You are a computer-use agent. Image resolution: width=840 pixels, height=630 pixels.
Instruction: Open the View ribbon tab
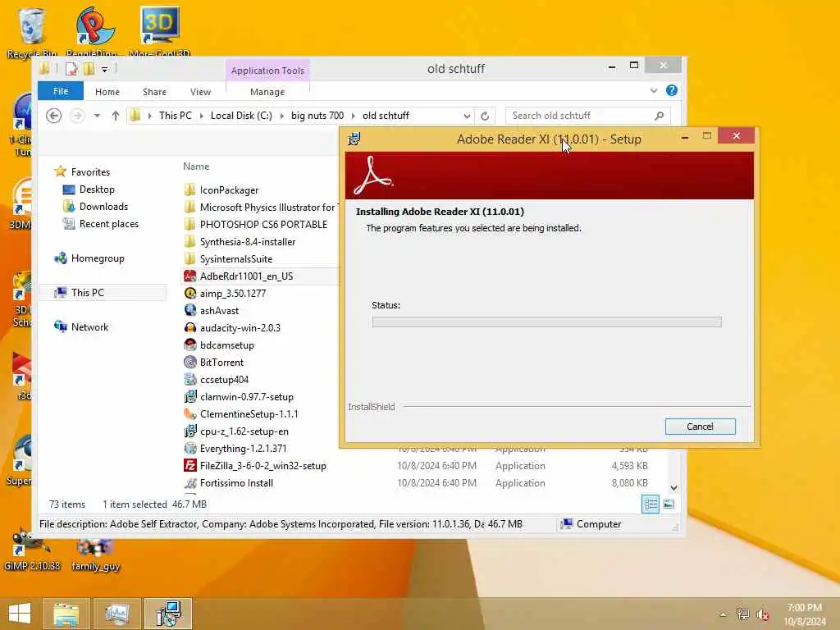pyautogui.click(x=200, y=92)
